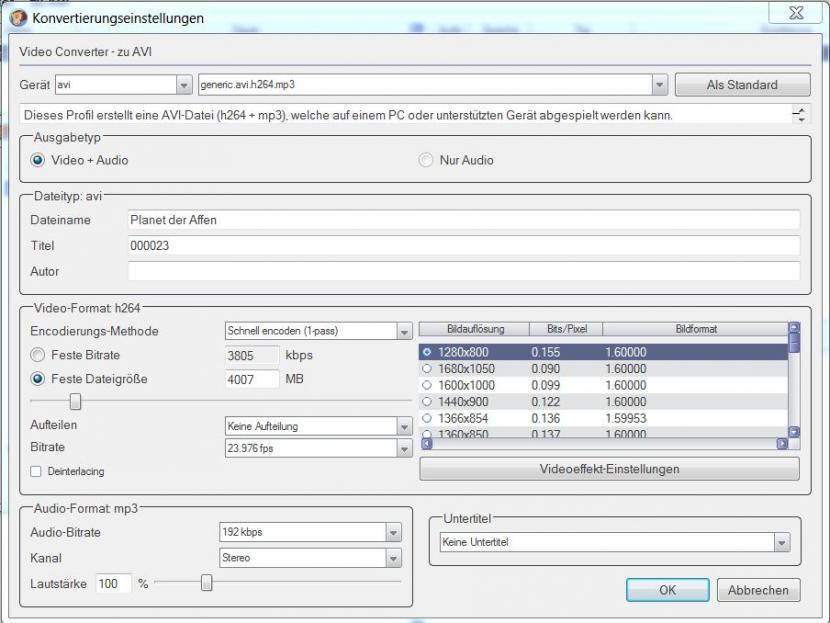830x623 pixels.
Task: Select Nur Audio output type
Action: coord(427,160)
